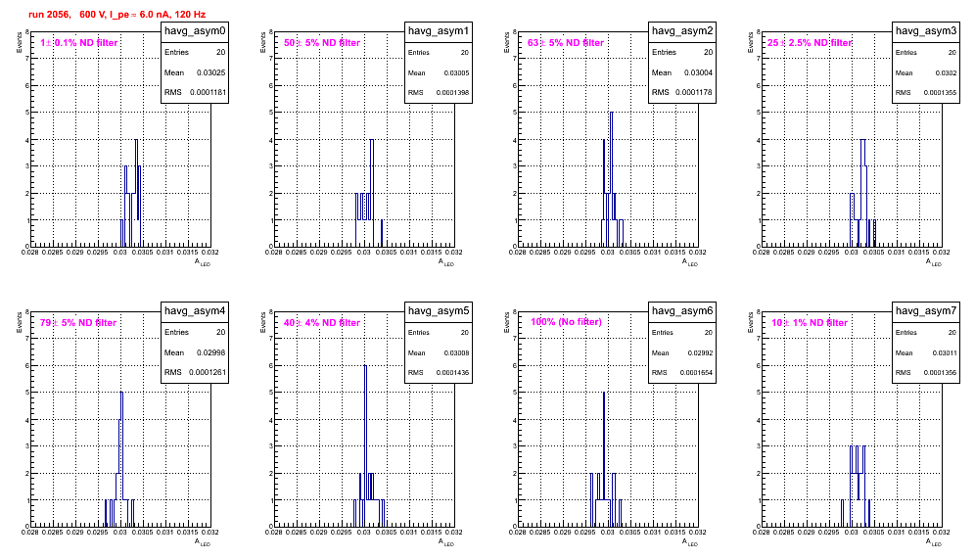Click the RMS value 0.0001355
Screen dimensions: 975x560
(940, 93)
